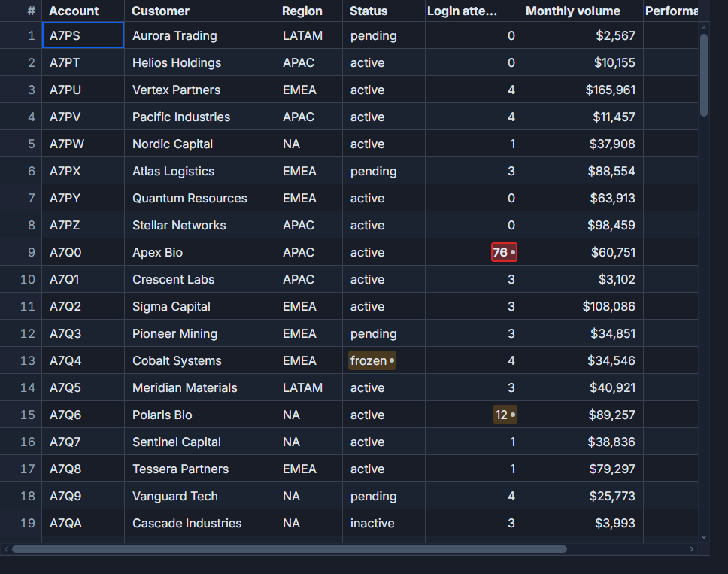Click the Customer column header
Image resolution: width=728 pixels, height=574 pixels.
coord(199,11)
